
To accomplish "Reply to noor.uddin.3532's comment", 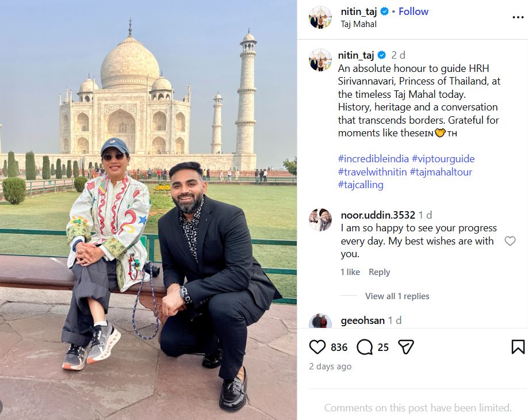I will tap(379, 272).
